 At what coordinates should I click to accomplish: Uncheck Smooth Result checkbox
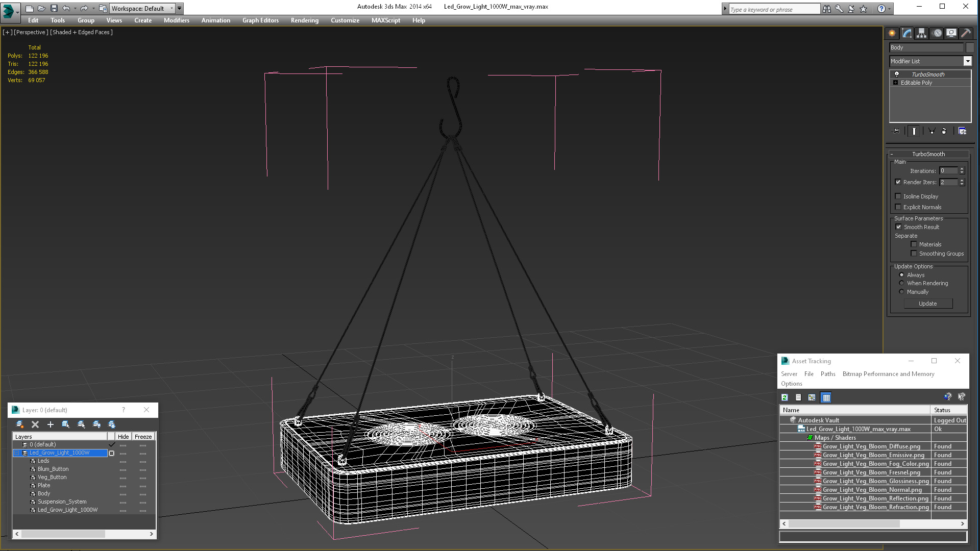(x=898, y=227)
